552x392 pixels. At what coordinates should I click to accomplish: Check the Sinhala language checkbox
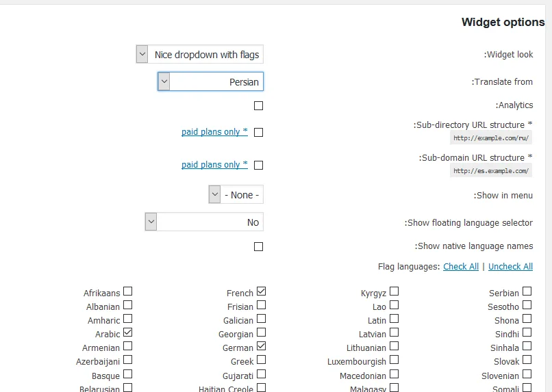click(527, 346)
